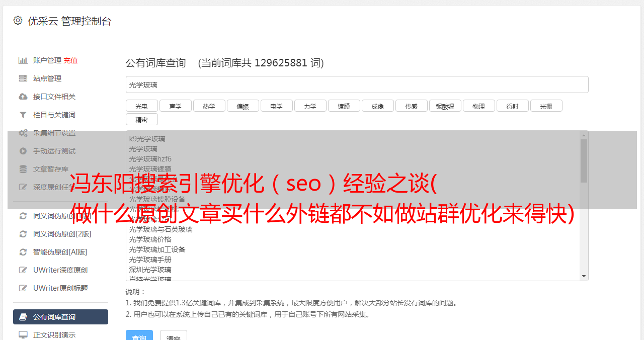
Task: Click the cloud icon for 接口文件相关
Action: [23, 97]
